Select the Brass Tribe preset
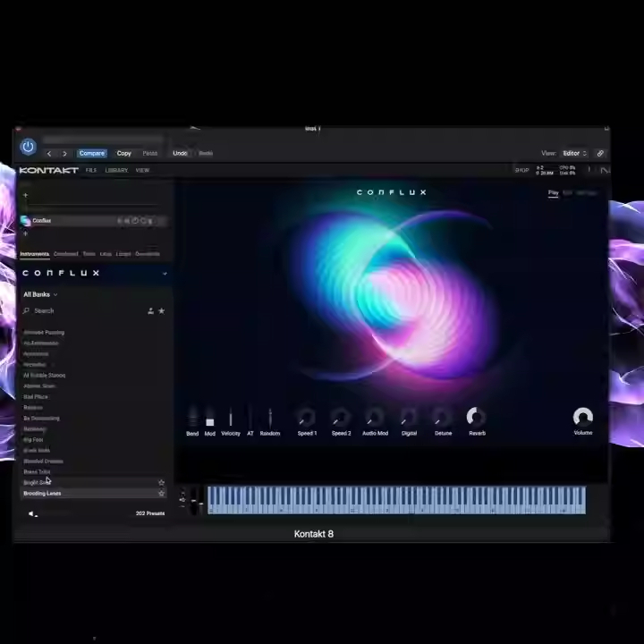 pos(37,472)
